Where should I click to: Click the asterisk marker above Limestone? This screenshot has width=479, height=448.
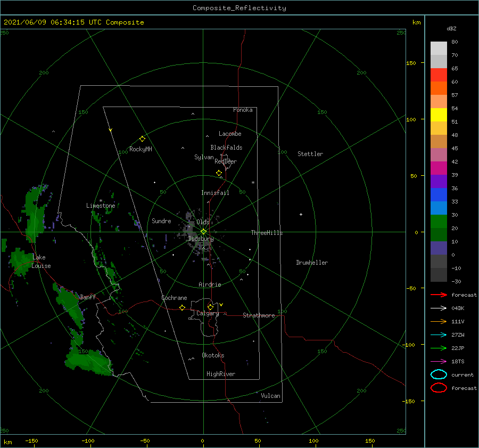[101, 201]
